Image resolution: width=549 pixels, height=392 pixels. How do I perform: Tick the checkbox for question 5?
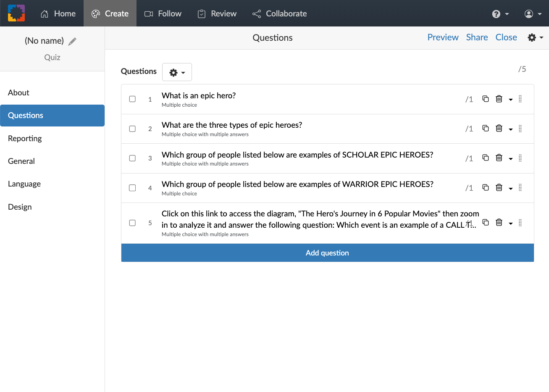pyautogui.click(x=132, y=223)
